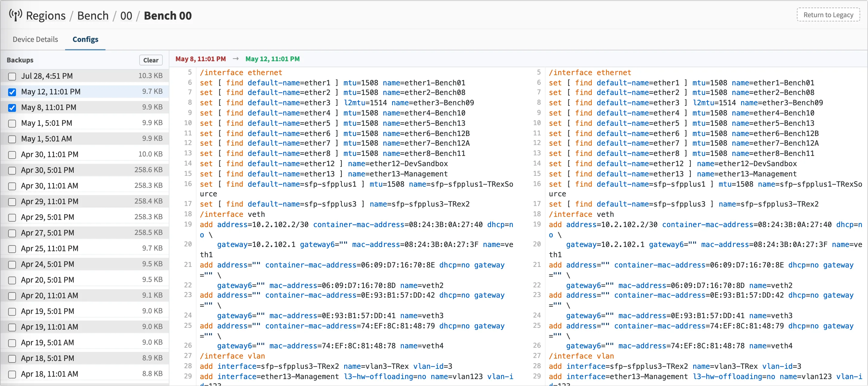Screen dimensions: 868x386
Task: Click the 'Backups' panel heading
Action: (x=20, y=60)
